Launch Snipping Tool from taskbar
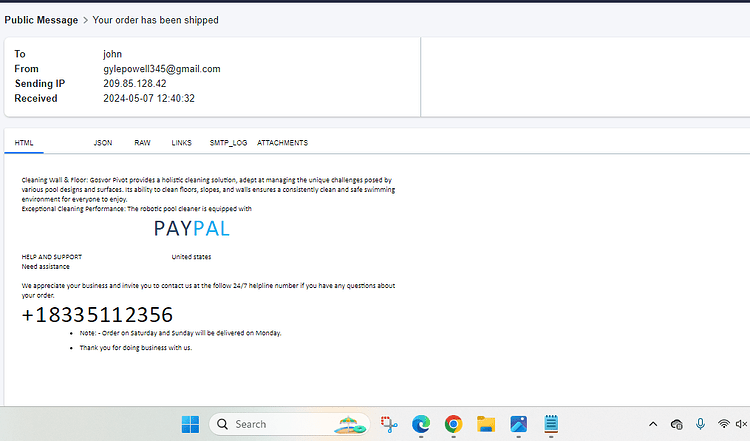The width and height of the screenshot is (750, 441). pyautogui.click(x=389, y=424)
